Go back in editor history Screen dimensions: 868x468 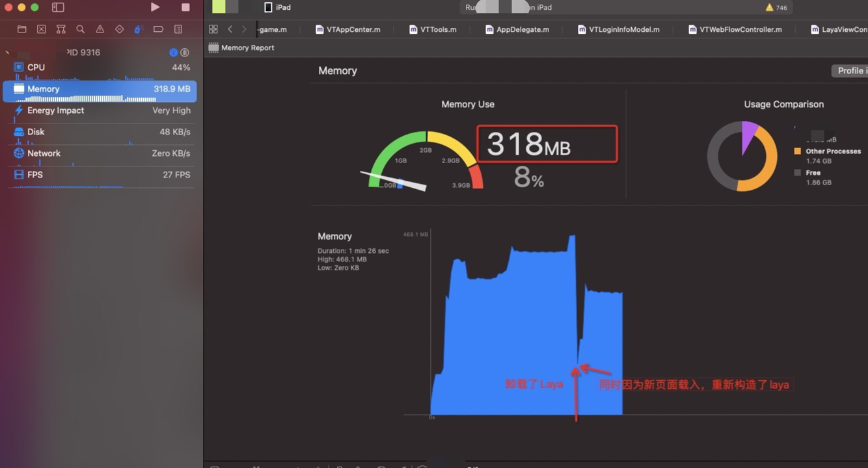(230, 29)
